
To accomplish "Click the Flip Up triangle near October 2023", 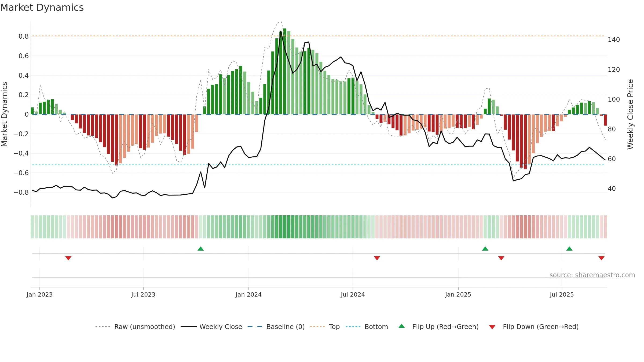I will tap(201, 249).
